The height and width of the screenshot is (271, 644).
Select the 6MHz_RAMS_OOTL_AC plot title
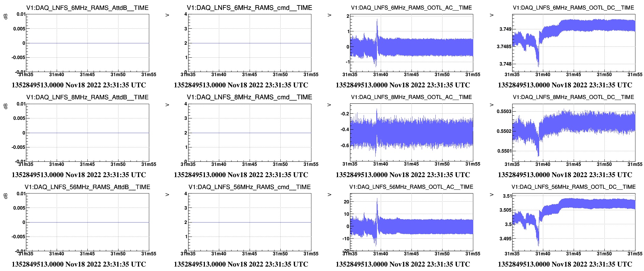411,8
